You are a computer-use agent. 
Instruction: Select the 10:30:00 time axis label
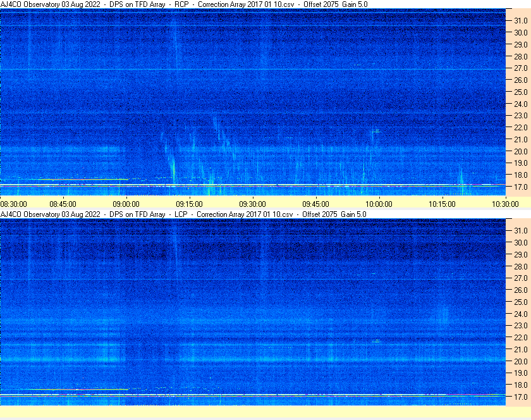(x=505, y=204)
